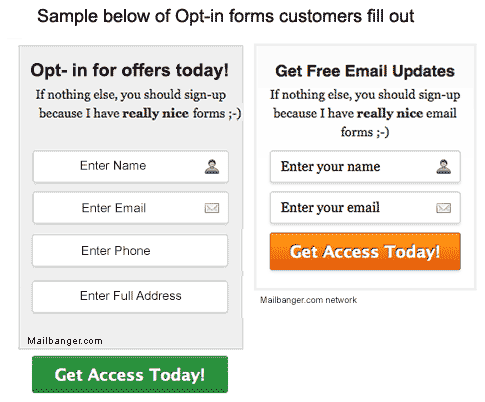
Task: Focus the Enter your name text box
Action: coord(365,166)
